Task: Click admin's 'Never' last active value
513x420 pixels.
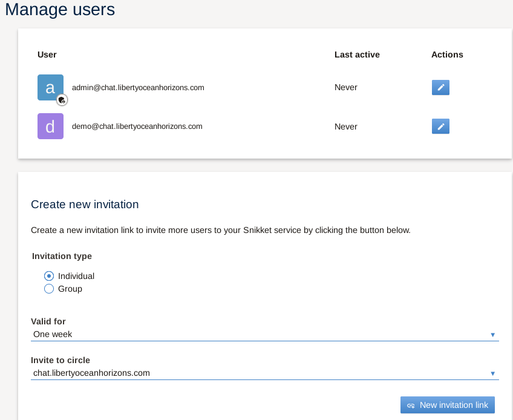Action: coord(346,88)
